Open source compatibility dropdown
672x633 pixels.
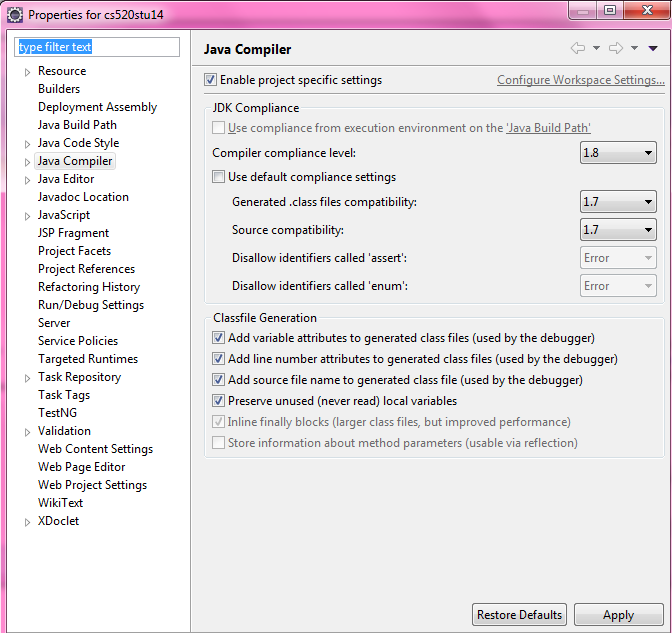coord(618,230)
